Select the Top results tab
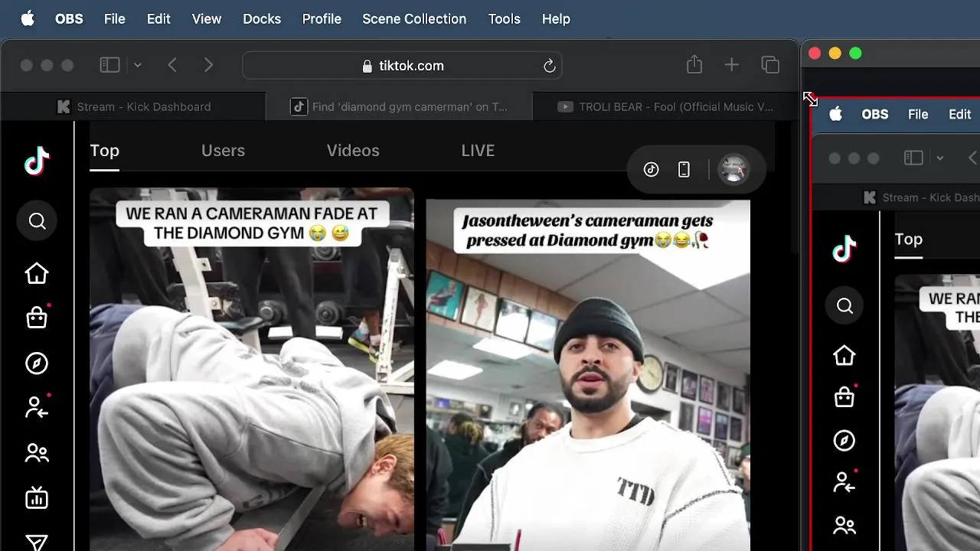Screen dimensions: 980x551 pyautogui.click(x=105, y=151)
